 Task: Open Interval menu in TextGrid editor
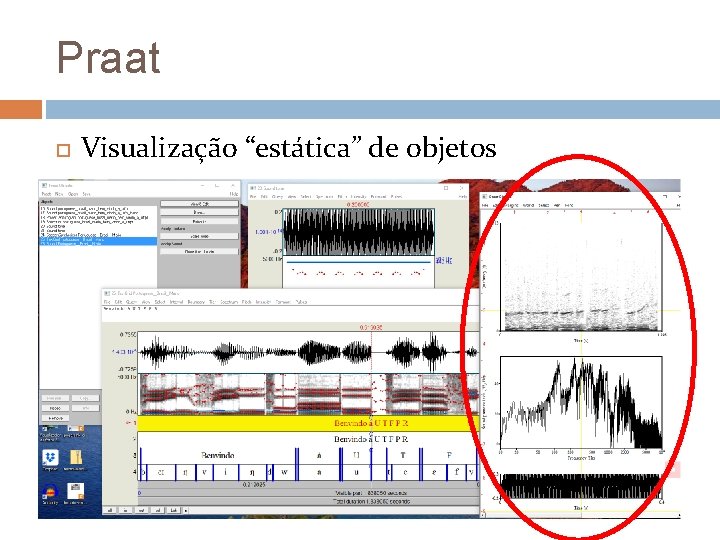(x=176, y=302)
